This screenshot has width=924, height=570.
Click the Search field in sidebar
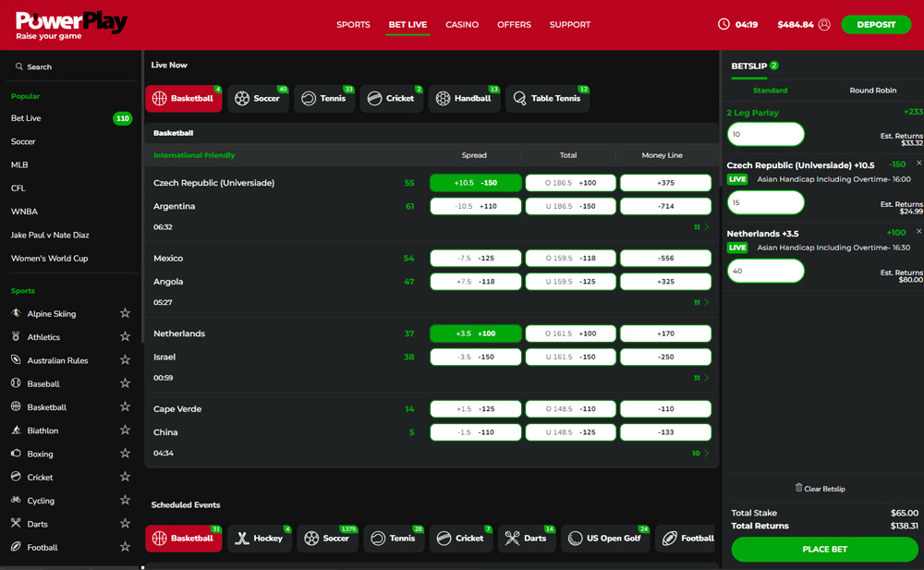(74, 67)
